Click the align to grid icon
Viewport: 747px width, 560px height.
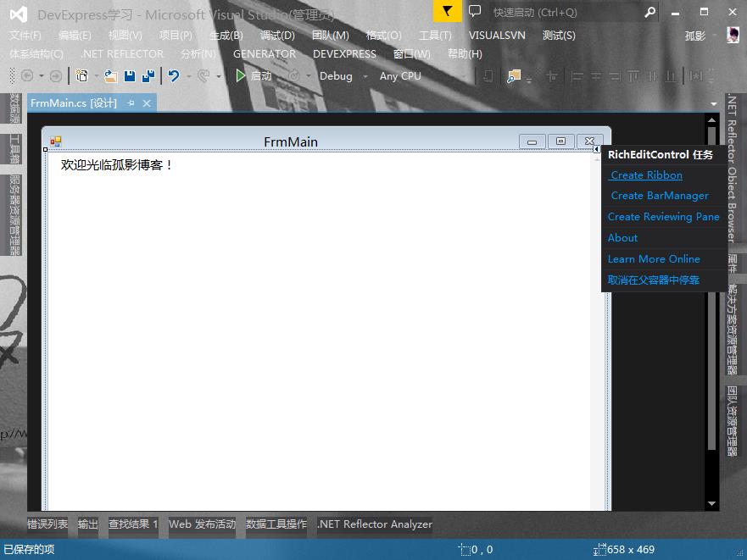point(552,76)
